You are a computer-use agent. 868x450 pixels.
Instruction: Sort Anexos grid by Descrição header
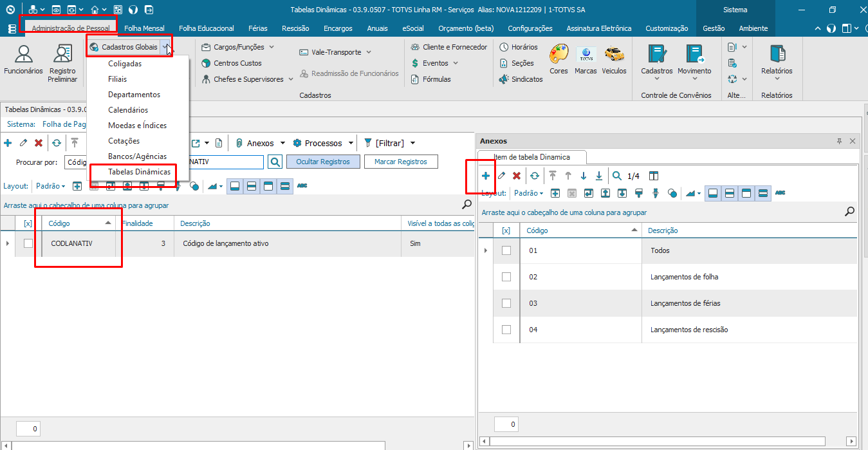click(x=750, y=230)
